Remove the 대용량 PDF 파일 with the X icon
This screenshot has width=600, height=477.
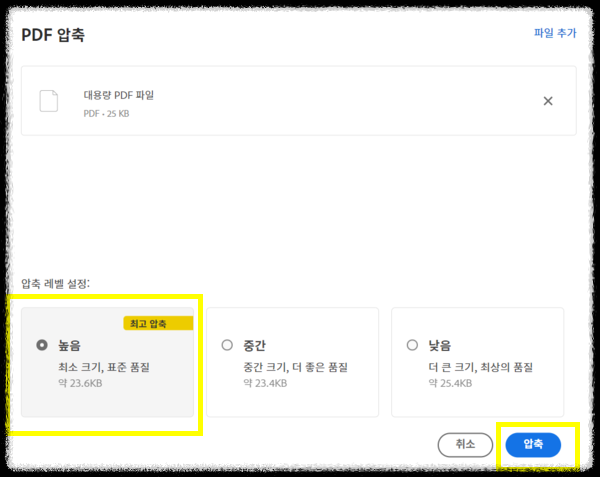click(548, 101)
